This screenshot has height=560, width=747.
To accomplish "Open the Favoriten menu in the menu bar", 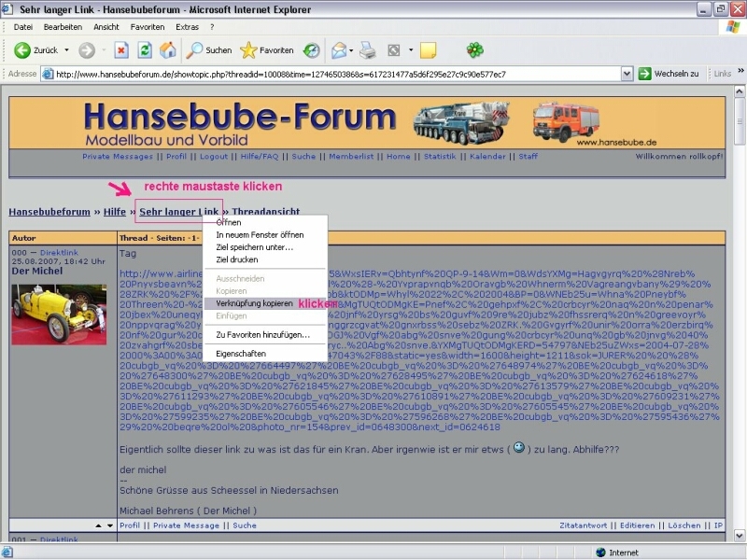I will pyautogui.click(x=148, y=27).
